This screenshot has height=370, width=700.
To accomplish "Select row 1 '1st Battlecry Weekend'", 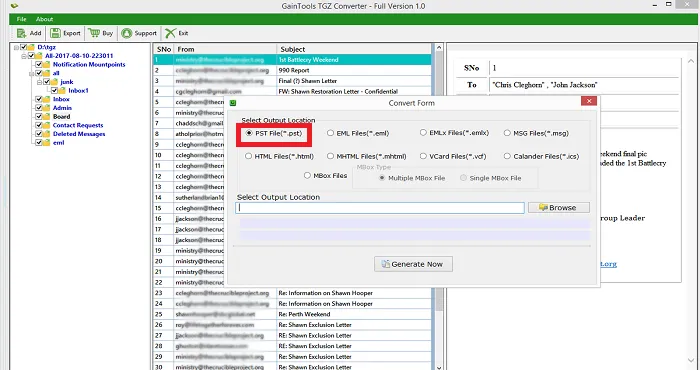I will click(x=292, y=60).
